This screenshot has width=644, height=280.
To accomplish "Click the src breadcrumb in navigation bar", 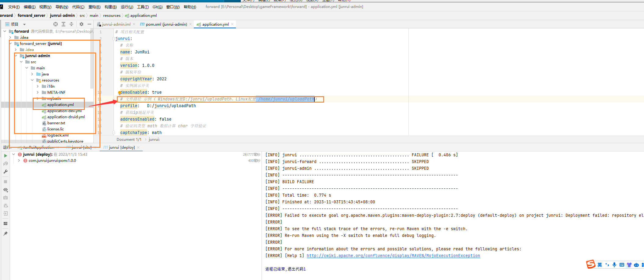I will 82,15.
